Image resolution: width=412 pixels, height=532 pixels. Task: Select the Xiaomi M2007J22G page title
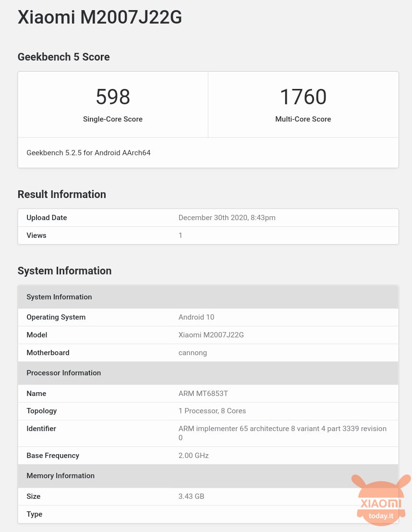pyautogui.click(x=100, y=17)
